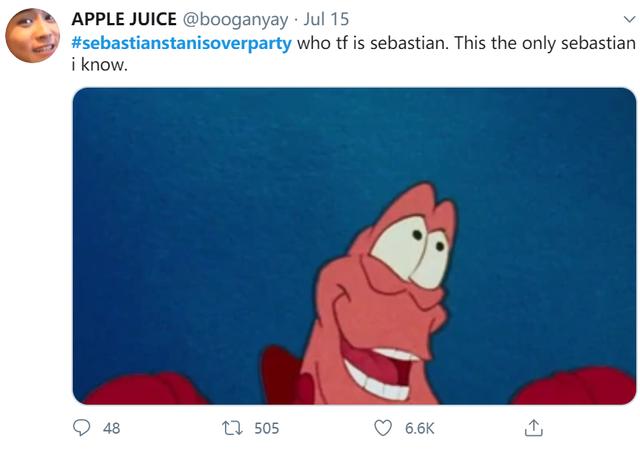Click the "i know." text line
The height and width of the screenshot is (450, 640).
[100, 64]
